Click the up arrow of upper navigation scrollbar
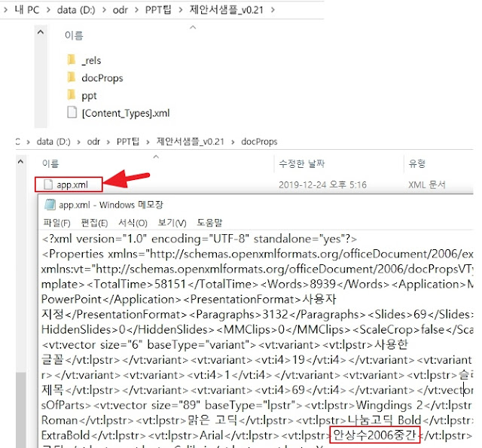 [x=41, y=32]
